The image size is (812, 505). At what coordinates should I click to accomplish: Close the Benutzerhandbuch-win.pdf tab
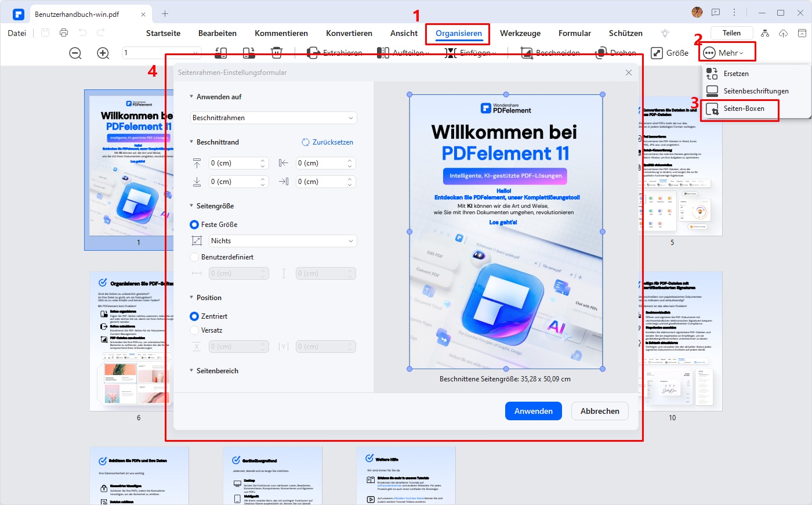(x=144, y=14)
